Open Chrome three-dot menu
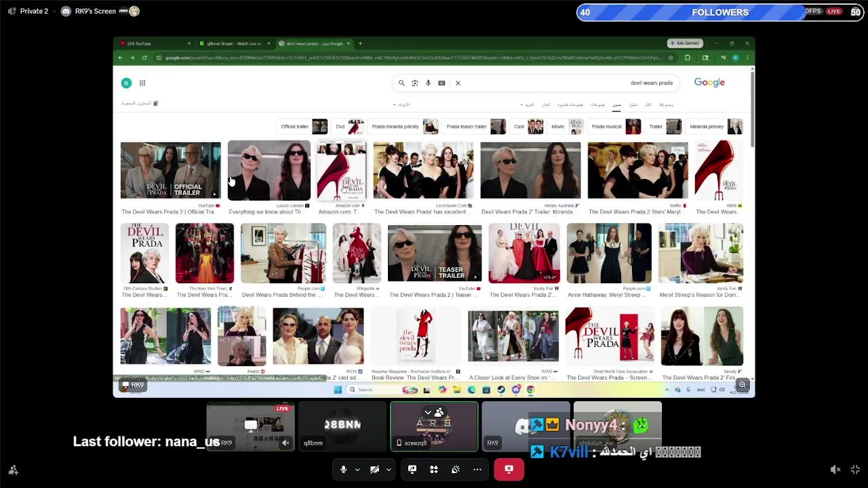Viewport: 868px width, 488px height. 747,58
